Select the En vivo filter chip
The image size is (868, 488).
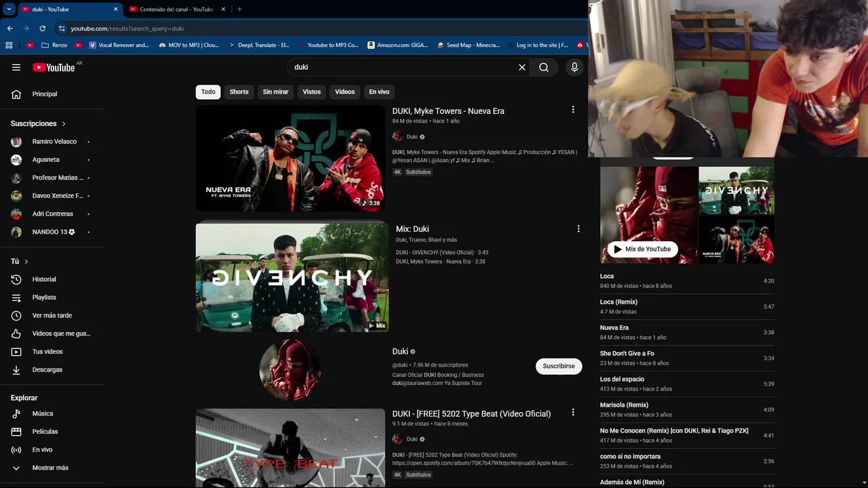379,92
